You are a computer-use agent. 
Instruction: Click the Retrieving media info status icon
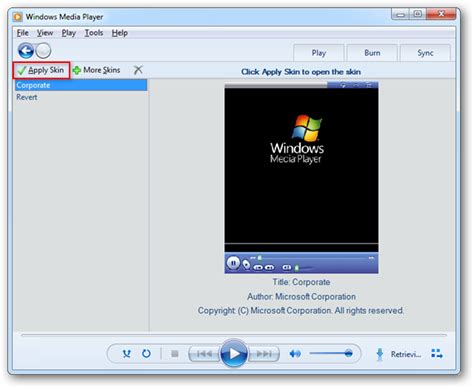click(x=380, y=354)
